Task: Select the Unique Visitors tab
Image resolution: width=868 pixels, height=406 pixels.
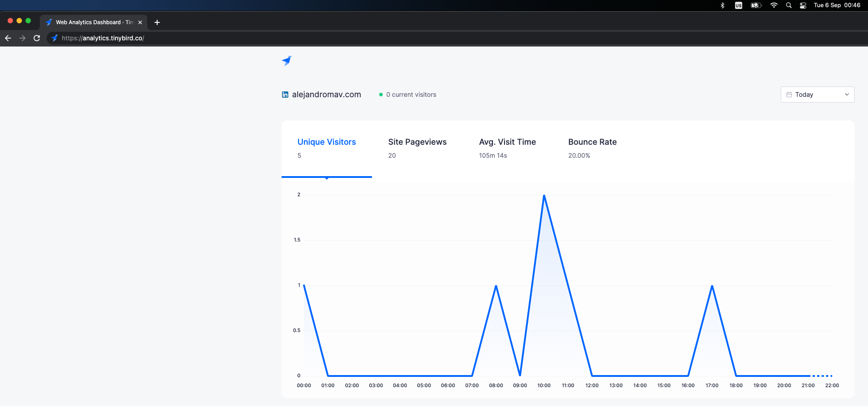Action: point(327,149)
